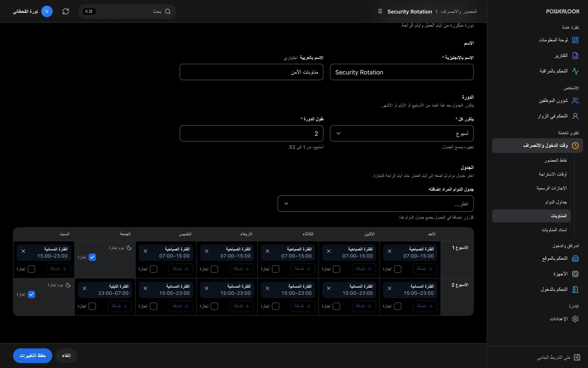
Task: Open وقت الدخول والانصراف sidebar section
Action: click(537, 146)
